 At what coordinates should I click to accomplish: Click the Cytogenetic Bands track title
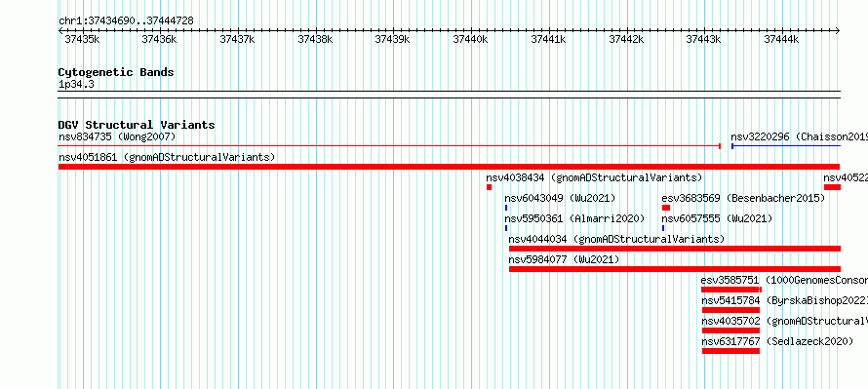(116, 72)
